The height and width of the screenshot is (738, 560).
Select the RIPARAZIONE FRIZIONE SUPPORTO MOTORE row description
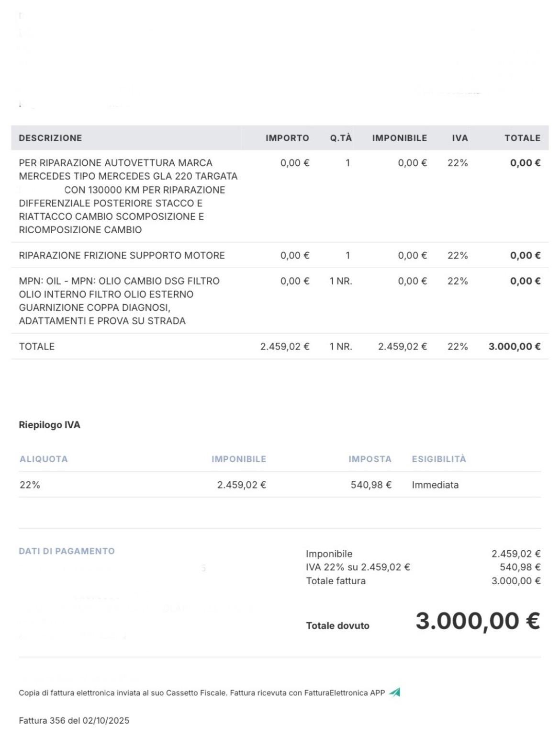(x=122, y=255)
